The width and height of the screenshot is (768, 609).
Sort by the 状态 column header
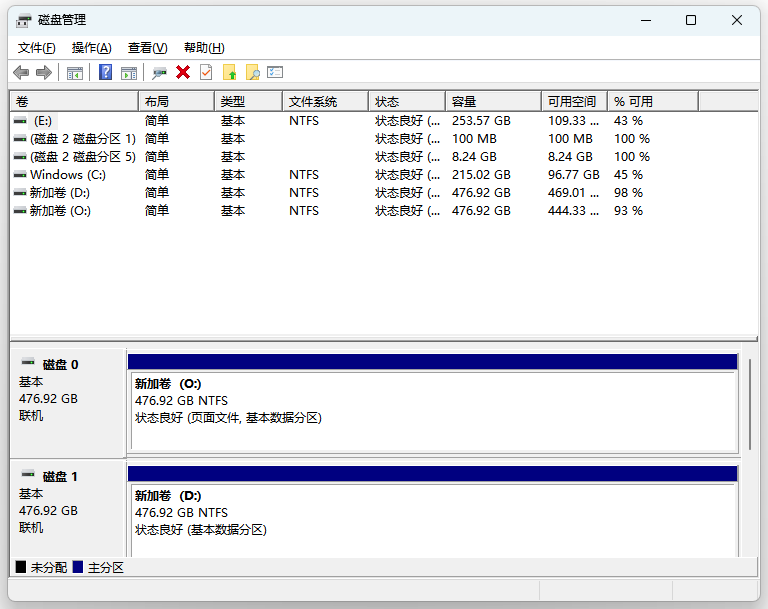click(x=407, y=101)
